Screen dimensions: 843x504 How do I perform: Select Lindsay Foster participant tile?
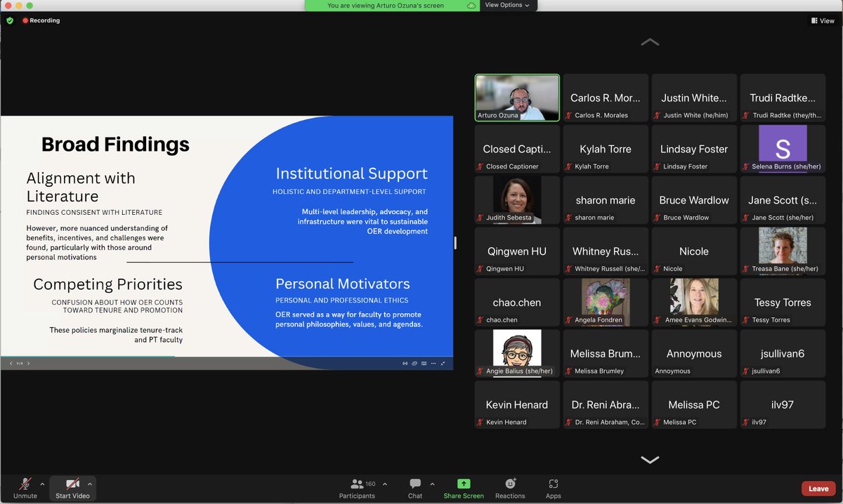coord(694,149)
